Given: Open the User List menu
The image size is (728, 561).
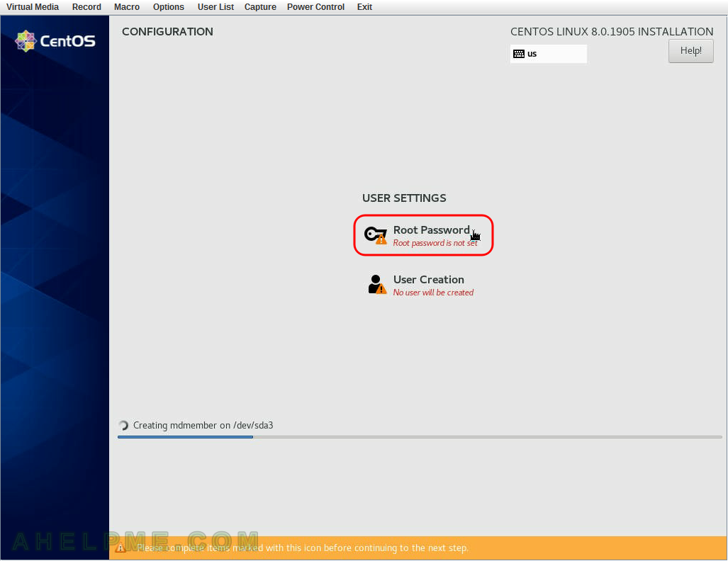Looking at the screenshot, I should click(215, 7).
